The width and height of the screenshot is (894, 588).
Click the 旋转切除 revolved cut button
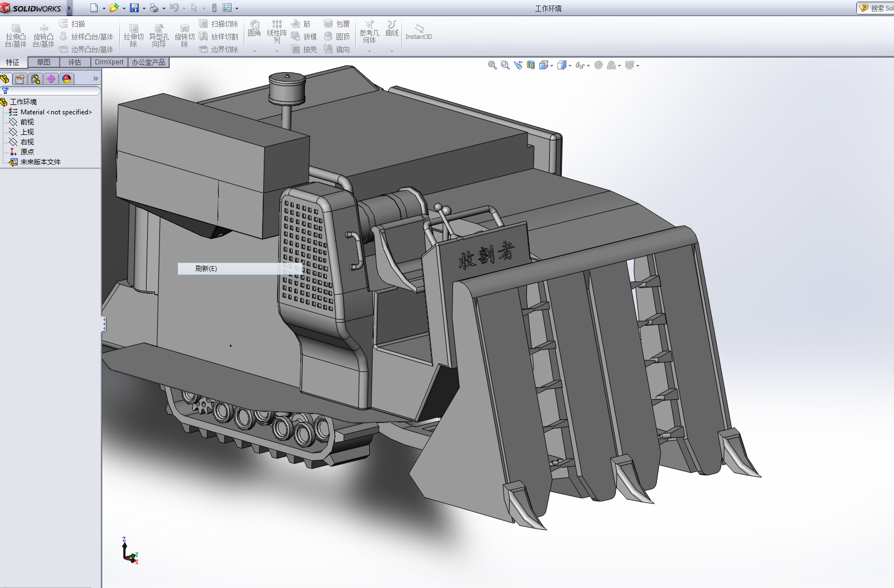(x=184, y=36)
